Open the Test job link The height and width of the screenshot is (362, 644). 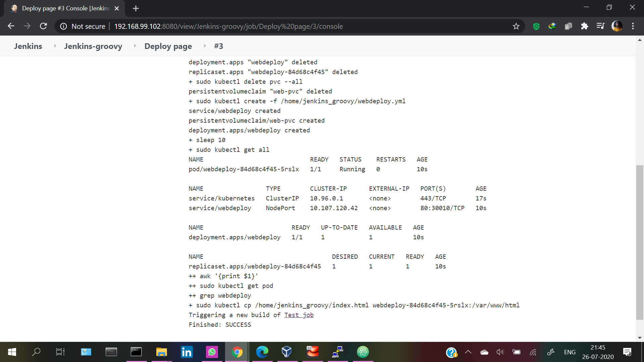coord(299,315)
